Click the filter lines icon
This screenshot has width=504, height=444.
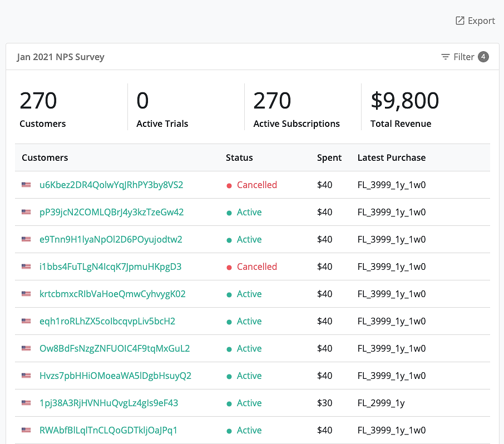[445, 57]
